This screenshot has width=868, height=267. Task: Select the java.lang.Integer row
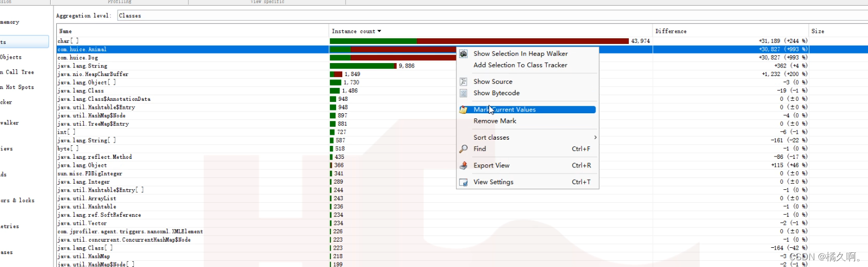click(x=462, y=182)
